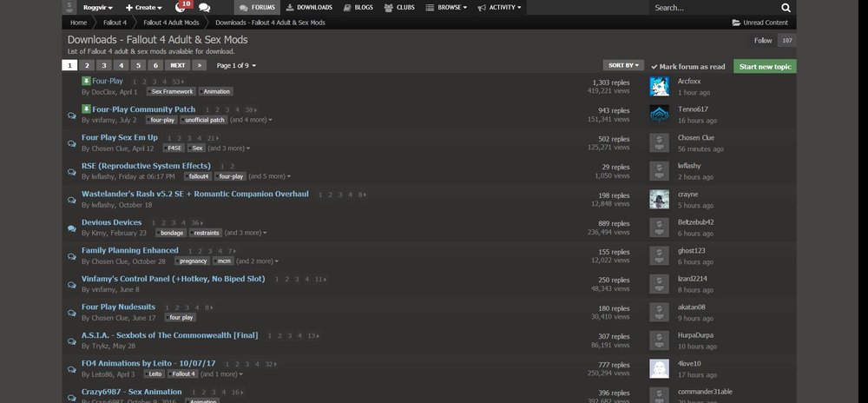868x403 pixels.
Task: Click the topic bubble icon beside RSE topic
Action: 72,172
